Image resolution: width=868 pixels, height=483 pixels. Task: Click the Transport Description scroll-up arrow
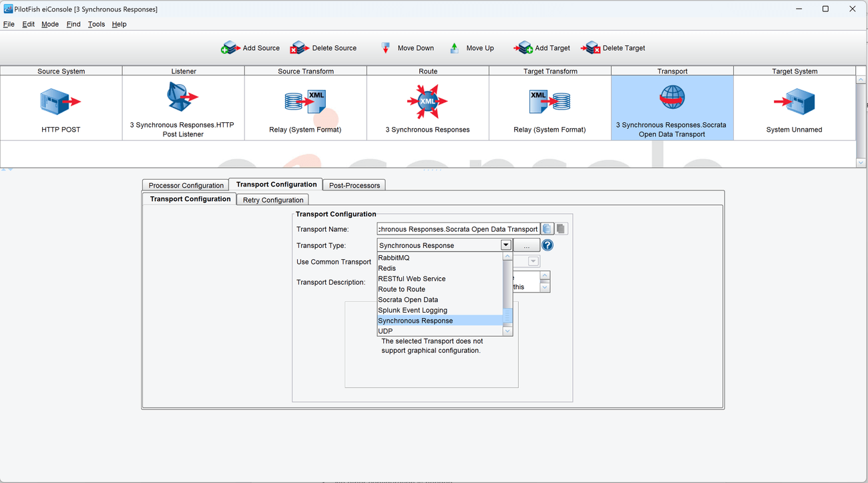click(545, 276)
